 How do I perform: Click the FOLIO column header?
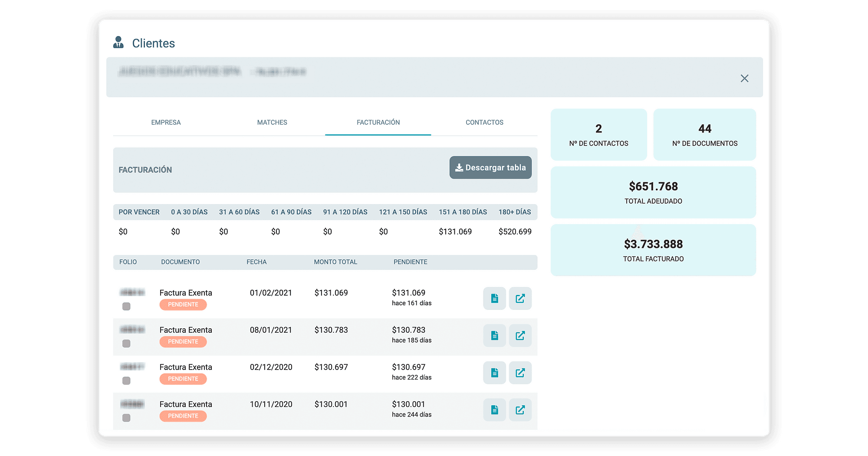128,262
